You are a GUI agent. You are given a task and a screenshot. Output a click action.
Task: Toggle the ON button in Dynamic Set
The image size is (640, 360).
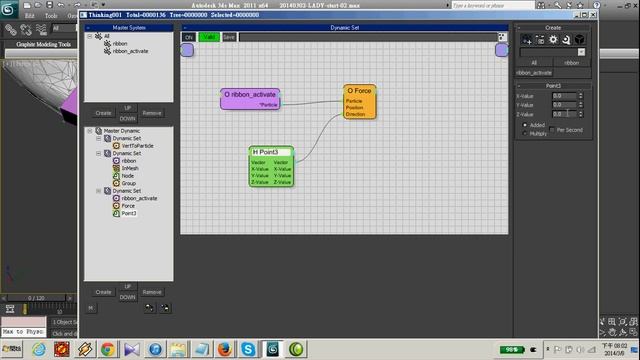[189, 37]
